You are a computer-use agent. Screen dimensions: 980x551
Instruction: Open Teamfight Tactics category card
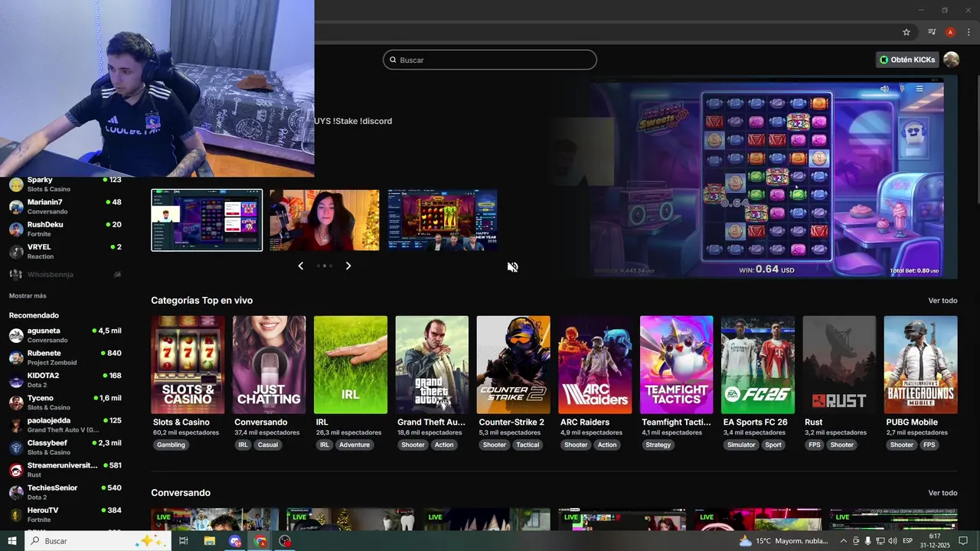(676, 365)
